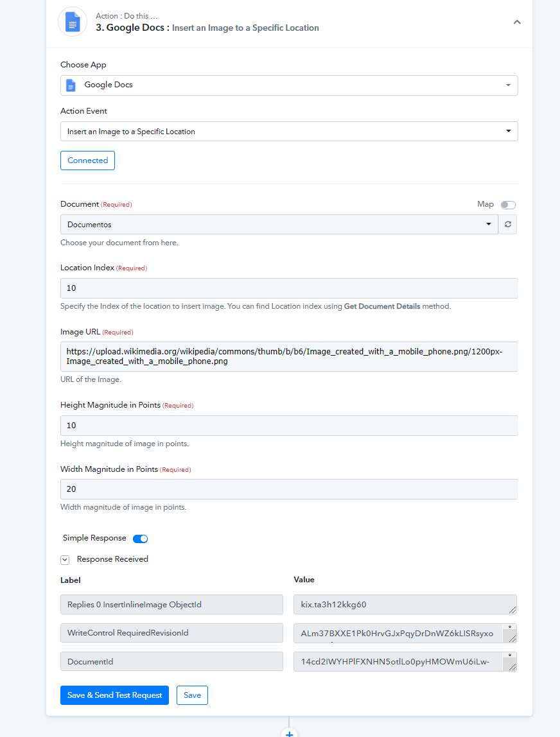Image resolution: width=560 pixels, height=737 pixels.
Task: Toggle the Simple Response switch
Action: 140,539
